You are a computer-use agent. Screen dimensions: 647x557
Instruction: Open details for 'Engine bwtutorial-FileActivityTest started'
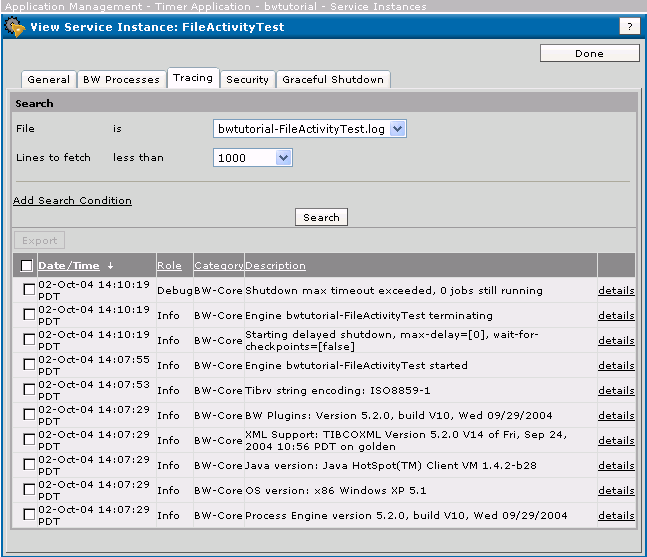(616, 366)
